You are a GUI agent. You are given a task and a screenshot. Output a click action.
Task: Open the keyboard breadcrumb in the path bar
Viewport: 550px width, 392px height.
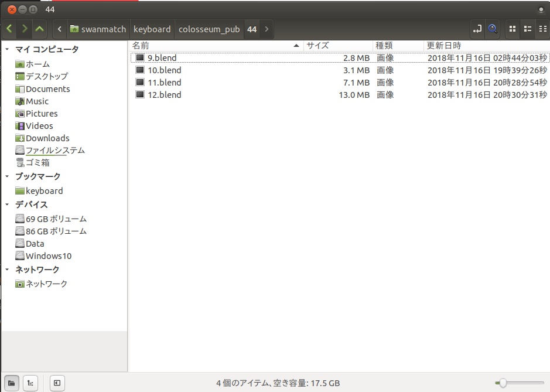pos(152,29)
